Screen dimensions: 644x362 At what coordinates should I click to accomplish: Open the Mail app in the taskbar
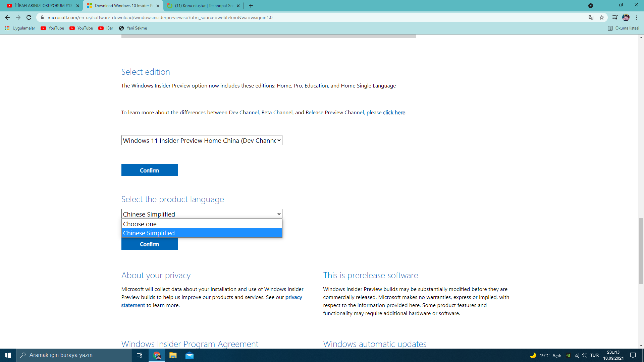click(x=190, y=355)
